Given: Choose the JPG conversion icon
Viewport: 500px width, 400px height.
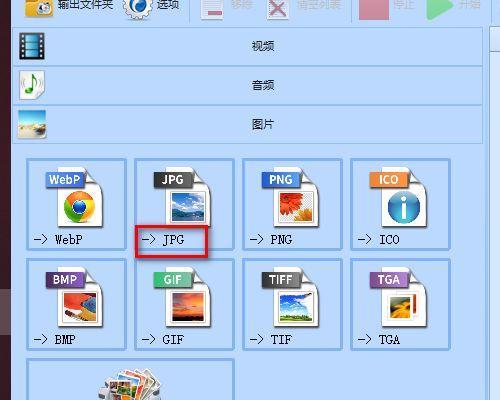Looking at the screenshot, I should pyautogui.click(x=182, y=197).
